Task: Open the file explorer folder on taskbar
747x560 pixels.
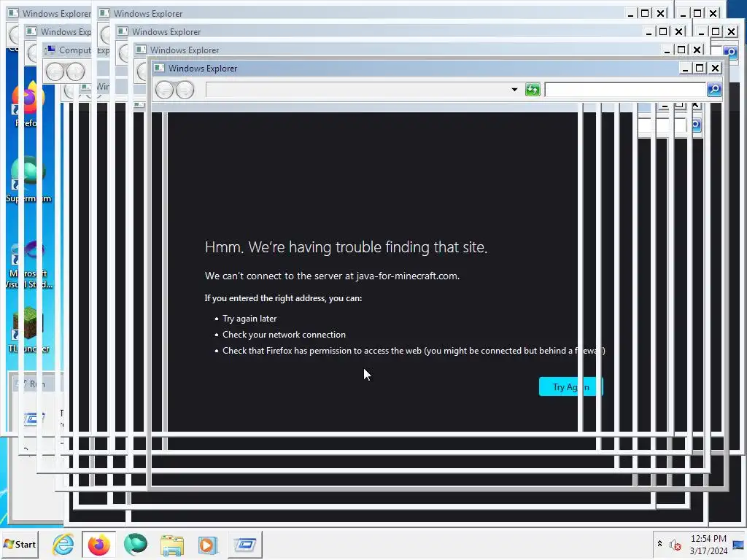Action: click(x=171, y=545)
